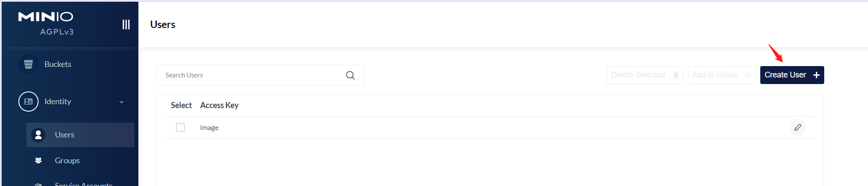This screenshot has height=186, width=868.
Task: Select Groups in the sidebar
Action: [x=67, y=161]
